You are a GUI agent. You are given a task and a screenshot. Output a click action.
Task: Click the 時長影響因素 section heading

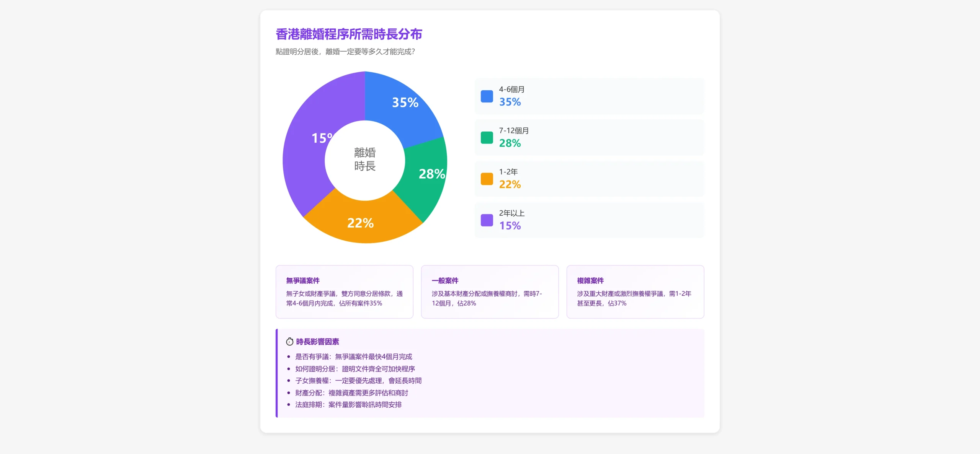pos(317,342)
